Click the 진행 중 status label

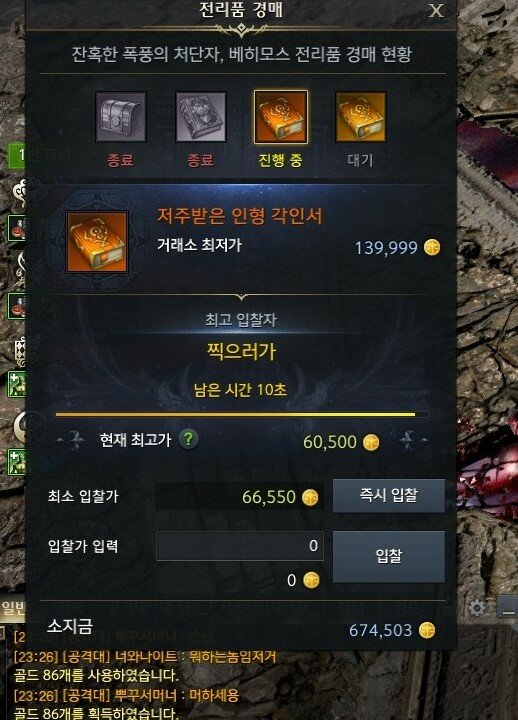pos(281,160)
